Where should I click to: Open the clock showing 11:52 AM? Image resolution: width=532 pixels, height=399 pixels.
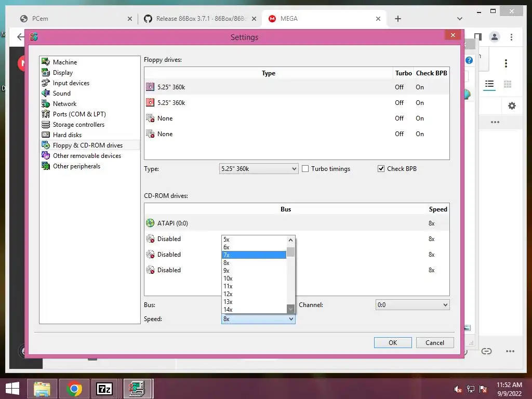click(x=509, y=389)
